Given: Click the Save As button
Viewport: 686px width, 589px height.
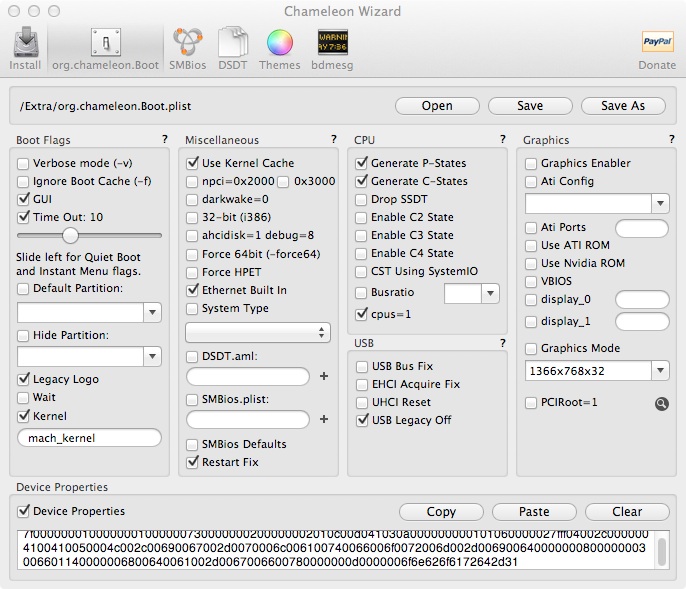Looking at the screenshot, I should click(x=623, y=106).
